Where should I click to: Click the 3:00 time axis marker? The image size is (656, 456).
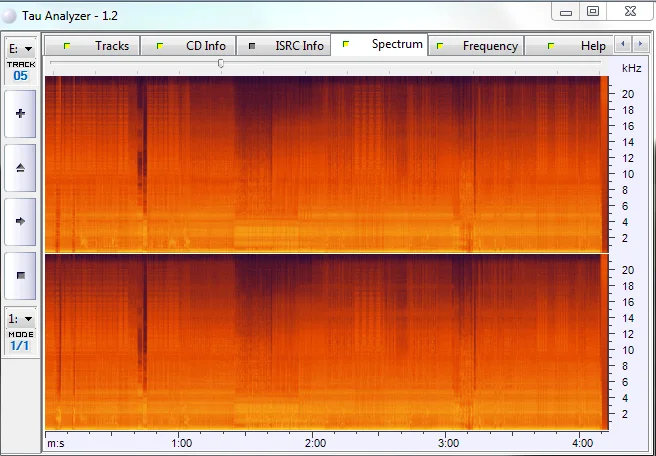click(x=448, y=443)
